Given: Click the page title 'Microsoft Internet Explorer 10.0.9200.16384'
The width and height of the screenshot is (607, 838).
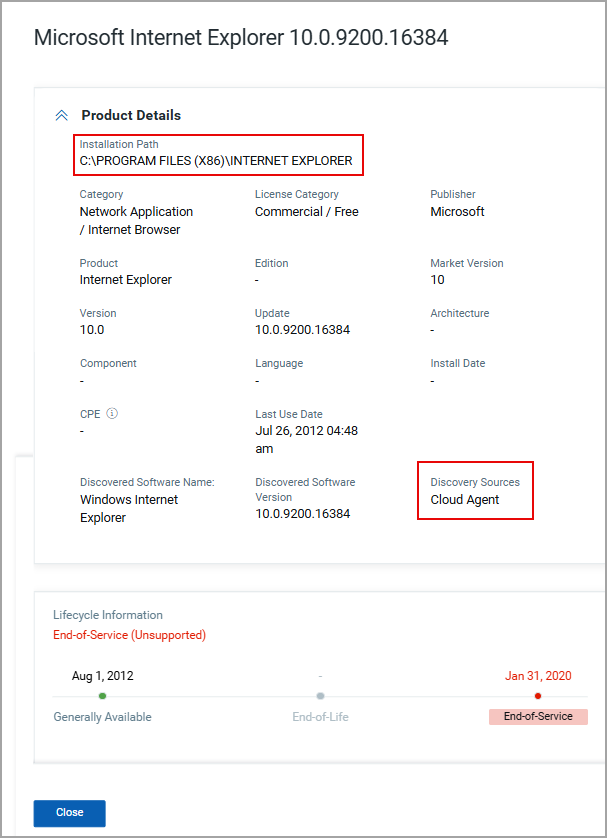Looking at the screenshot, I should tap(241, 38).
